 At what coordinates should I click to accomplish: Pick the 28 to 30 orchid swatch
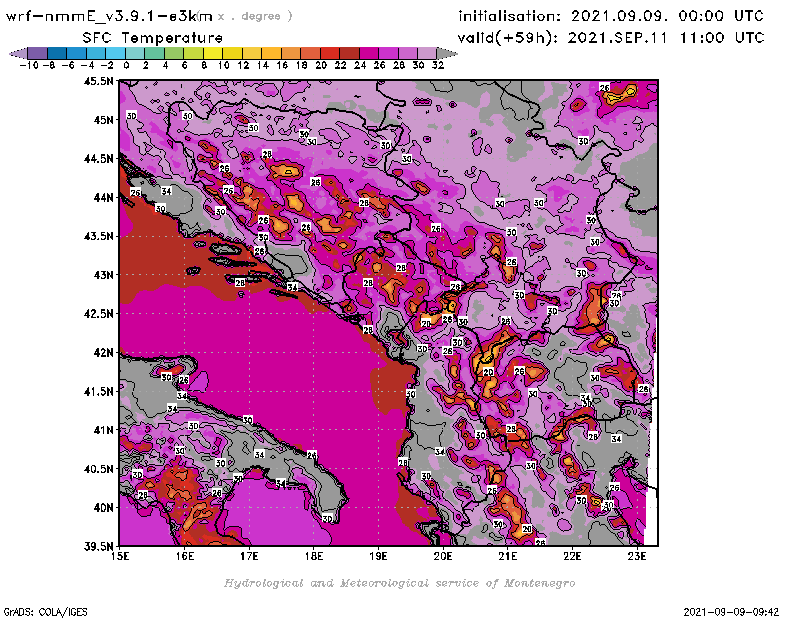point(408,53)
